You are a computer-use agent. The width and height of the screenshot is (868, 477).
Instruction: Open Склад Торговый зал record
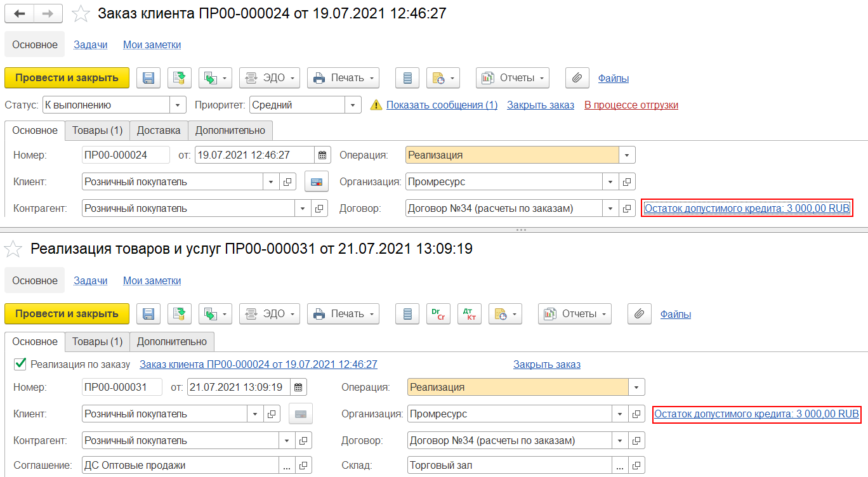pos(636,466)
